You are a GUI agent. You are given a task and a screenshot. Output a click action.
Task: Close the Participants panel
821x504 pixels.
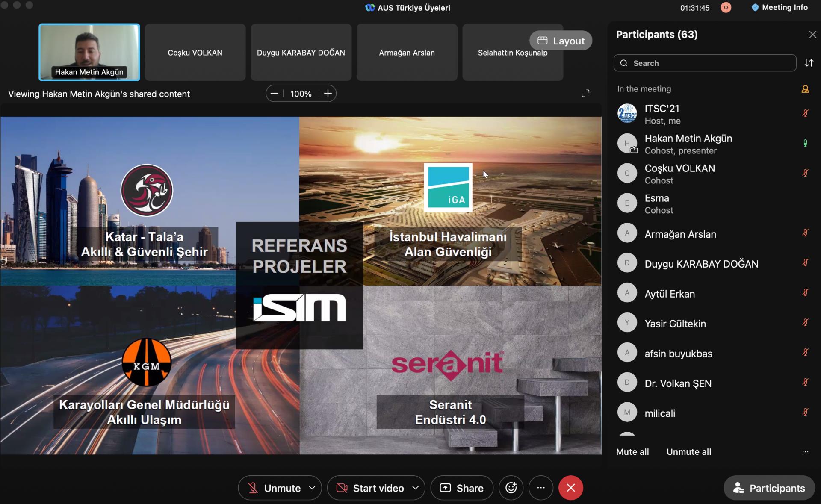(x=812, y=35)
